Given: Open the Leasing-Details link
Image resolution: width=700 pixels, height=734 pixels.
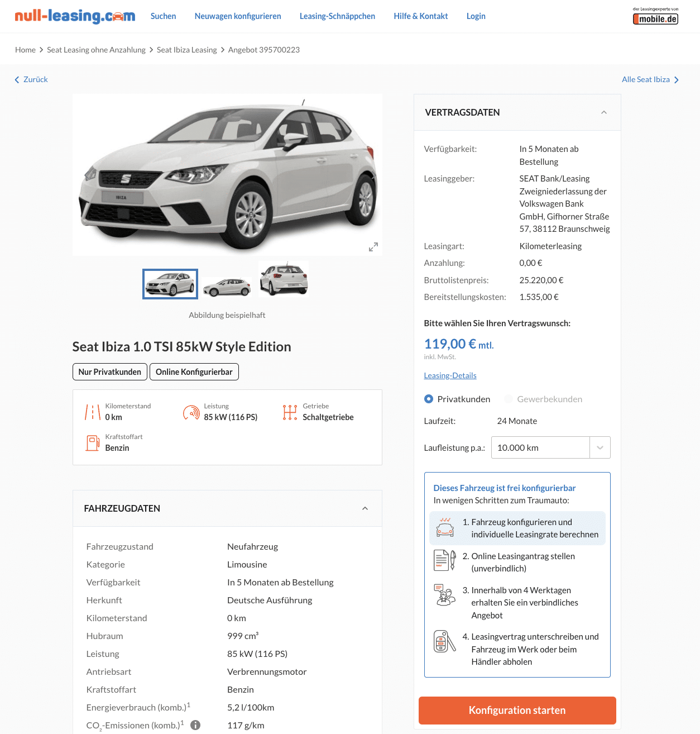Looking at the screenshot, I should pos(450,375).
